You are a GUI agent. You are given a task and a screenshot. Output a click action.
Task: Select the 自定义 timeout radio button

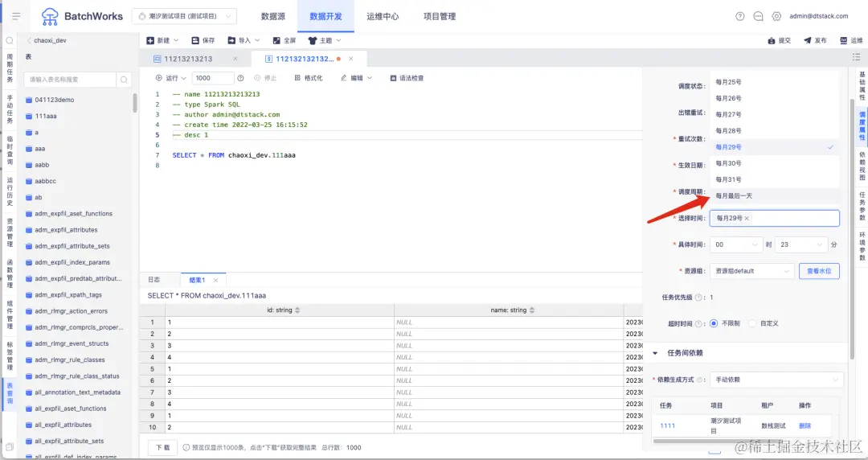click(752, 323)
